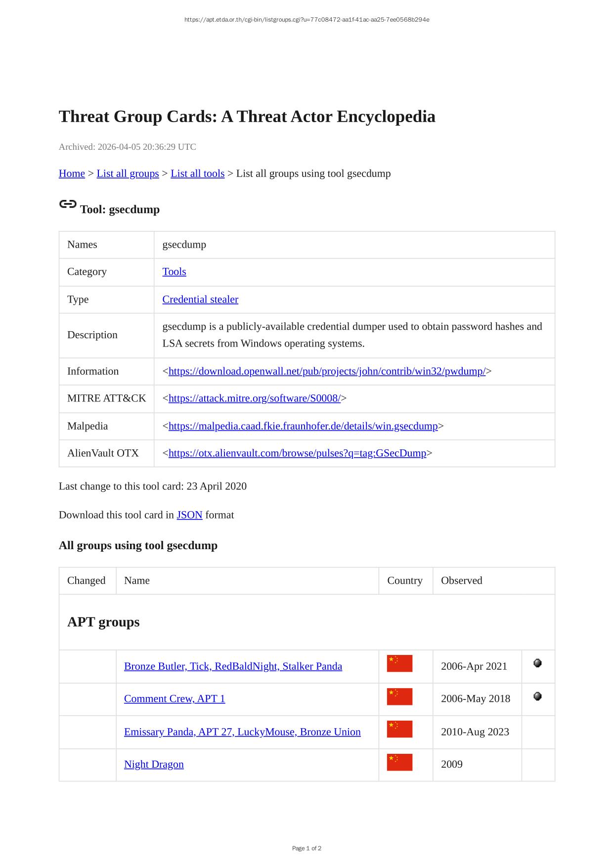Image resolution: width=614 pixels, height=868 pixels.
Task: Open the Malpedia win.gsecdump link
Action: [303, 426]
